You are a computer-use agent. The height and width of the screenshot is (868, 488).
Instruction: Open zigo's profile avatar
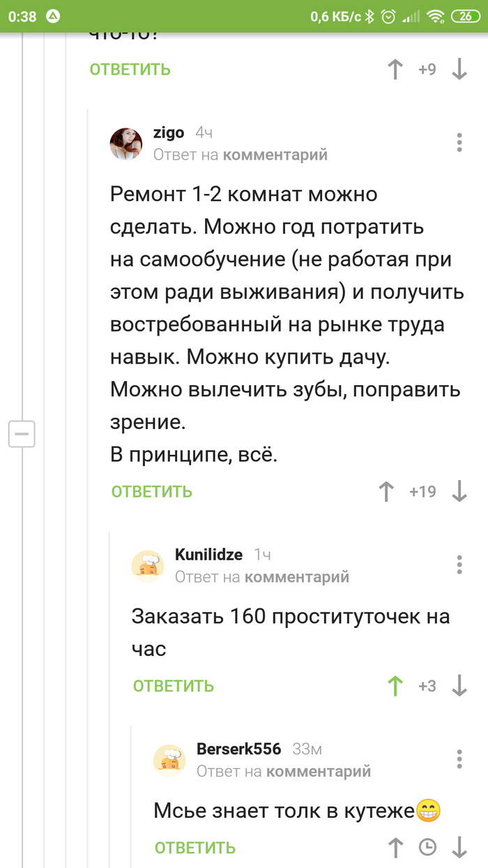126,144
